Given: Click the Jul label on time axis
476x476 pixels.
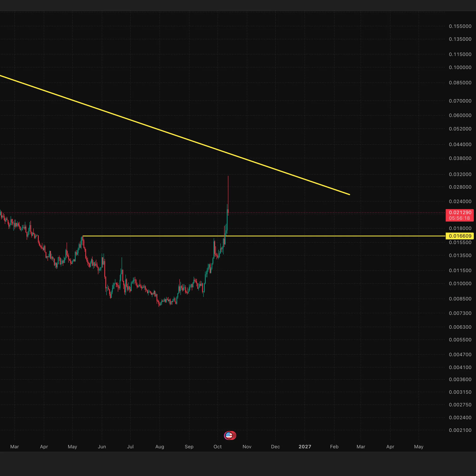Looking at the screenshot, I should click(130, 447).
